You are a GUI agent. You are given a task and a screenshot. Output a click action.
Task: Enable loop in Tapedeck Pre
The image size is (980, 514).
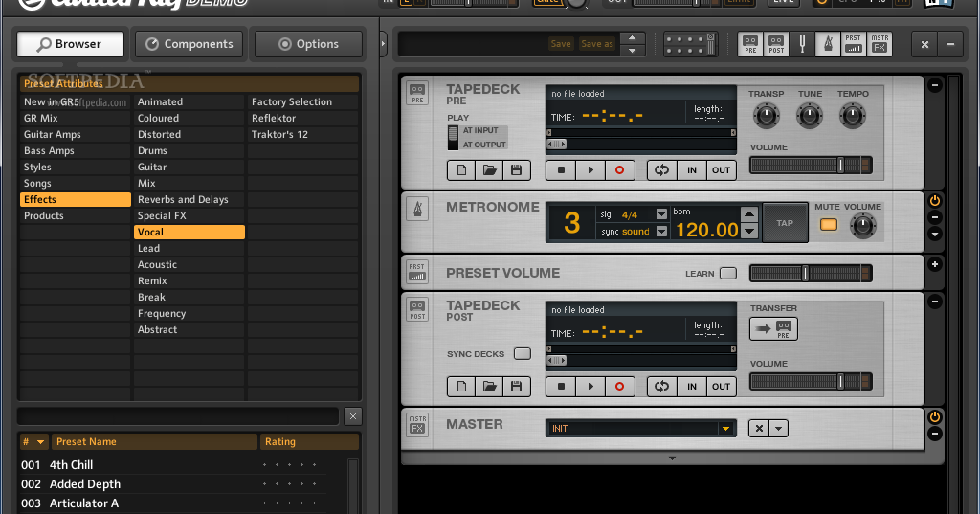pyautogui.click(x=662, y=170)
